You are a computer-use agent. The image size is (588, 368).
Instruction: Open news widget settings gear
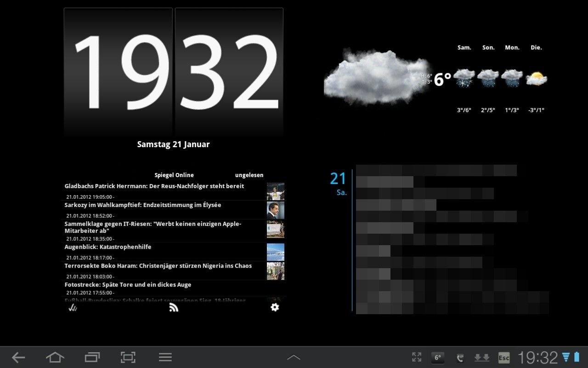tap(275, 307)
